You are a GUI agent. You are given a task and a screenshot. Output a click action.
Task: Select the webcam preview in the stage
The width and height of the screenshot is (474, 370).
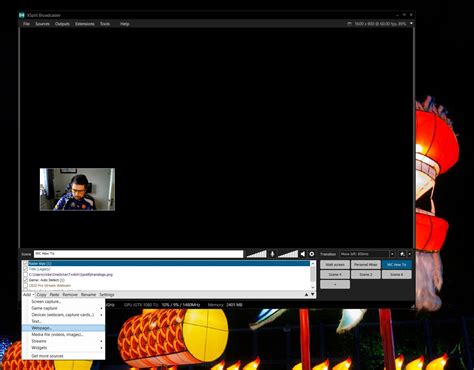click(77, 189)
